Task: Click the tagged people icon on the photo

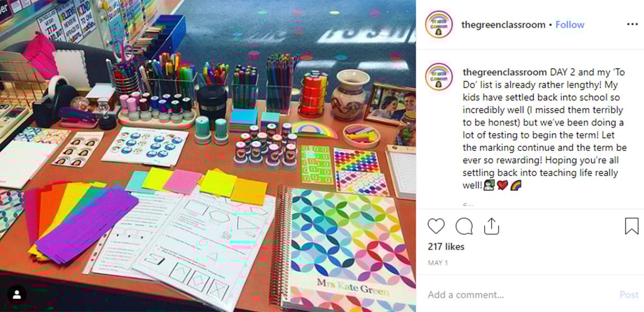Action: coord(17,294)
